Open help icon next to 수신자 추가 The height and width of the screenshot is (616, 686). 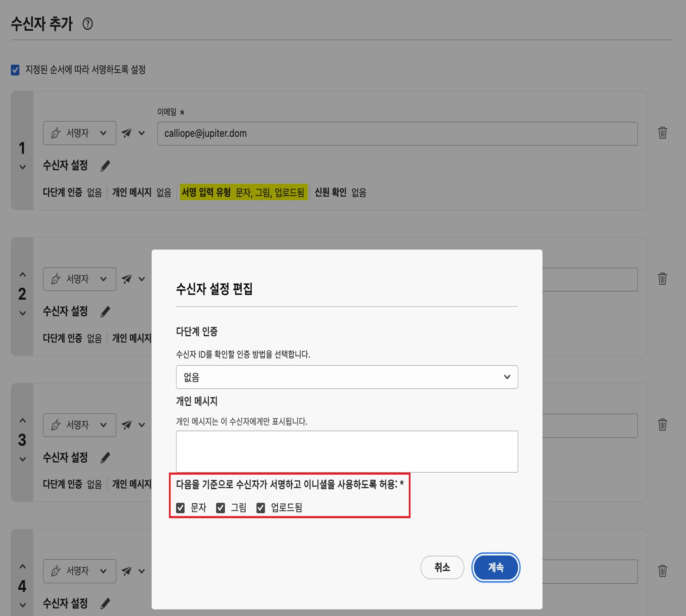click(x=88, y=24)
